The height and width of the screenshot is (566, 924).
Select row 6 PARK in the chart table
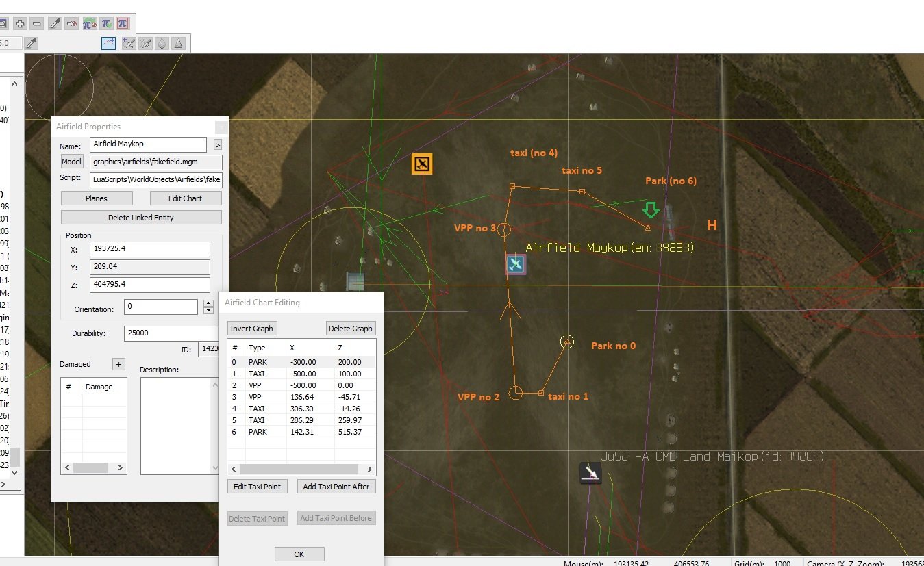(301, 432)
